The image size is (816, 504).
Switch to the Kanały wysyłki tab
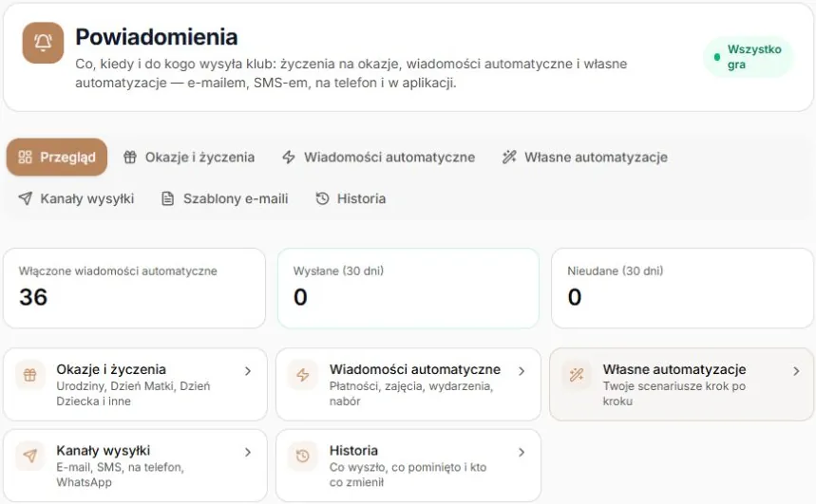click(x=76, y=198)
